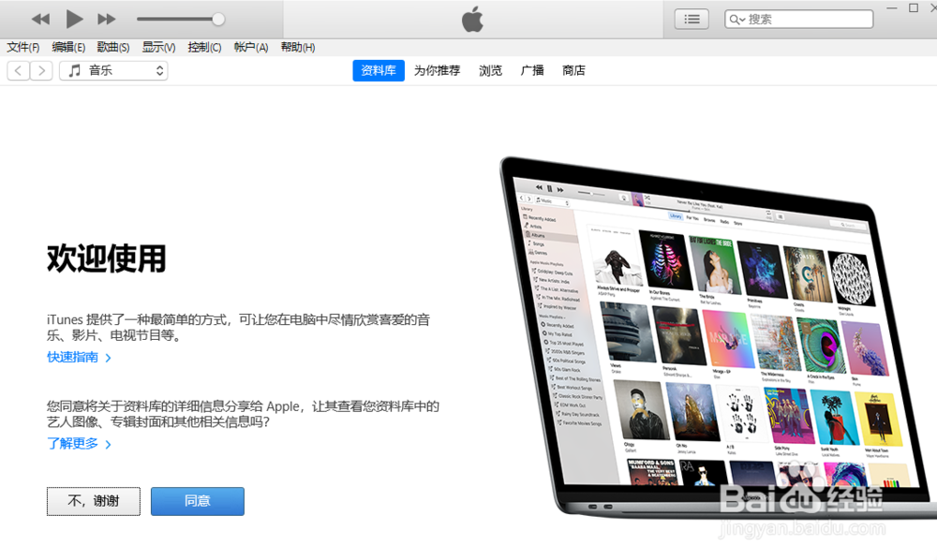Open the 帐户 menu
The width and height of the screenshot is (937, 560).
[250, 47]
